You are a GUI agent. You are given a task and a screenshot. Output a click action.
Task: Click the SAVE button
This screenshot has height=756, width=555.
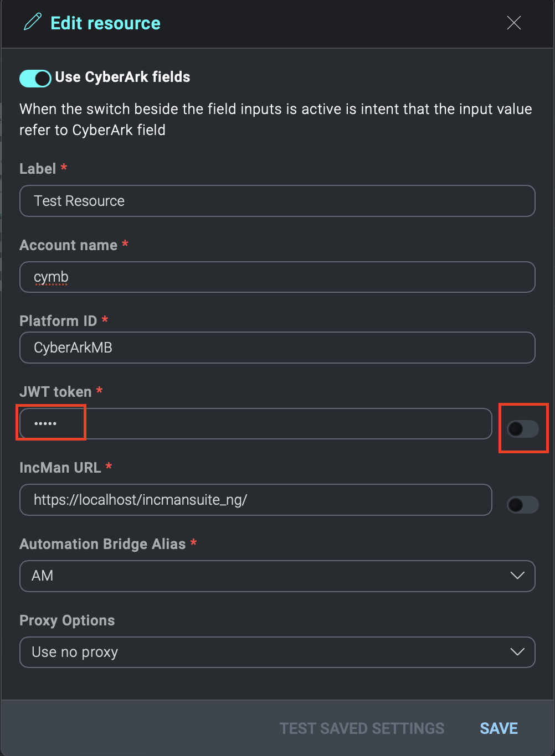[498, 728]
